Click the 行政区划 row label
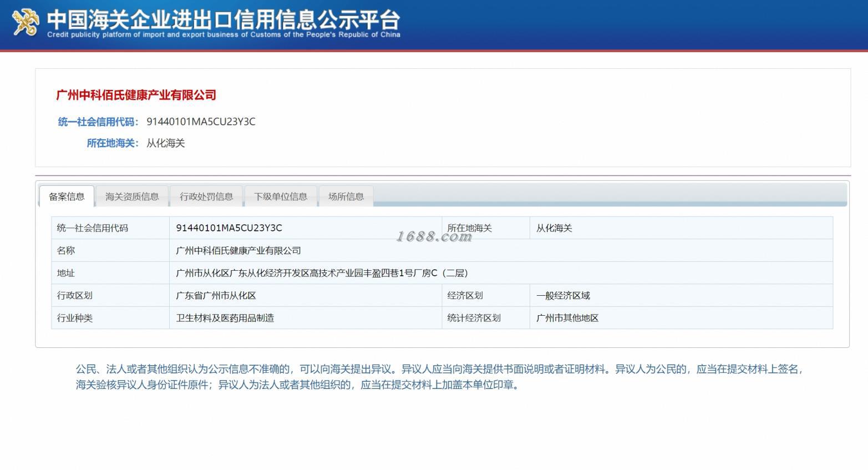The height and width of the screenshot is (470, 868). click(x=110, y=296)
